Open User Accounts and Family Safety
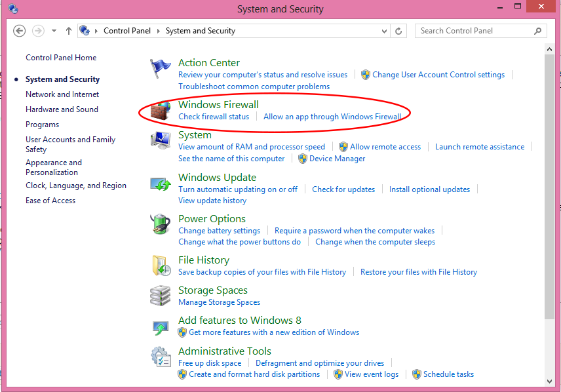The height and width of the screenshot is (392, 561). (x=71, y=144)
